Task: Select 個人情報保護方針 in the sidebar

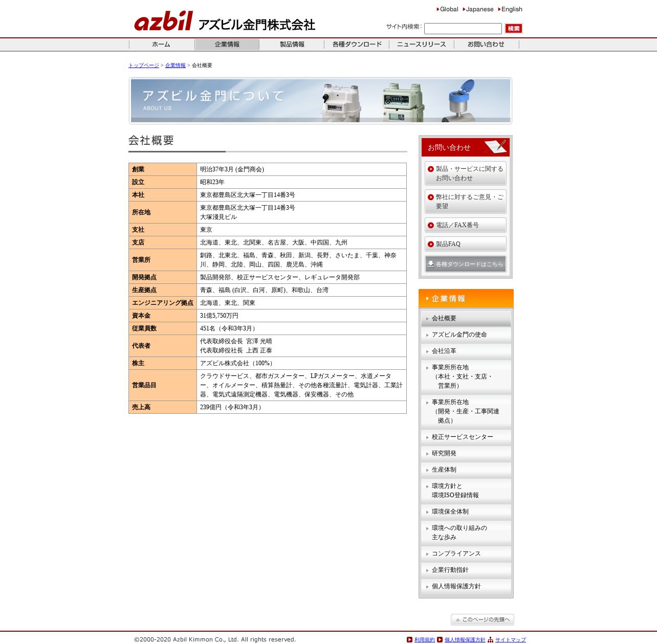Action: pos(466,586)
